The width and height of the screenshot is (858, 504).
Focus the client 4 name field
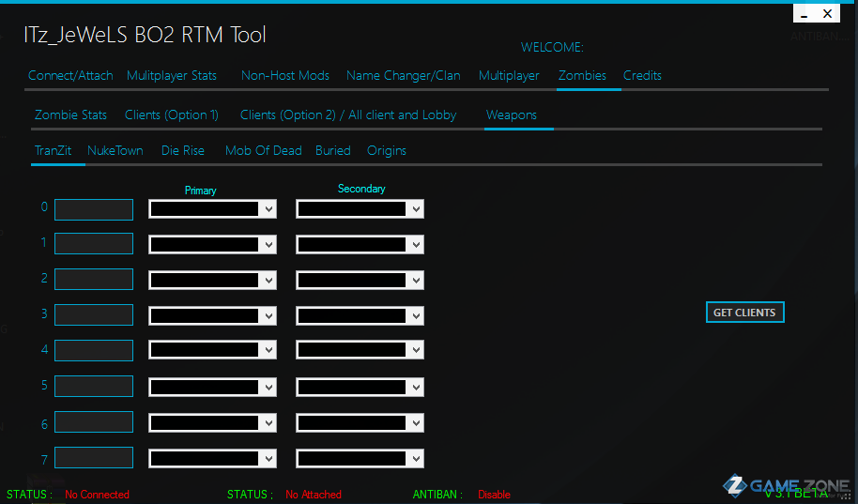[x=94, y=350]
